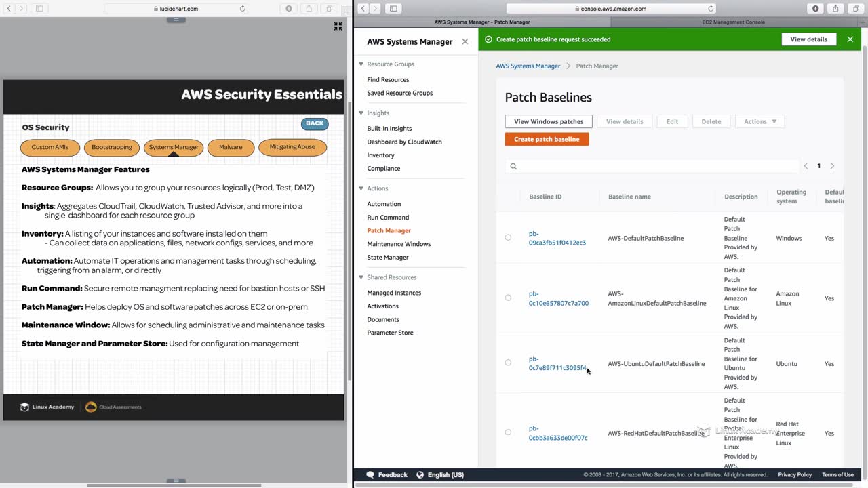
Task: Click the Feedback speech bubble icon
Action: (370, 475)
